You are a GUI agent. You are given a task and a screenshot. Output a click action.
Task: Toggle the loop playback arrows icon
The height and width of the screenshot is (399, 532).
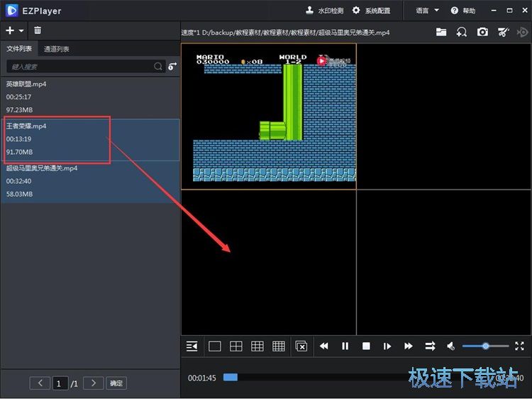pyautogui.click(x=430, y=346)
